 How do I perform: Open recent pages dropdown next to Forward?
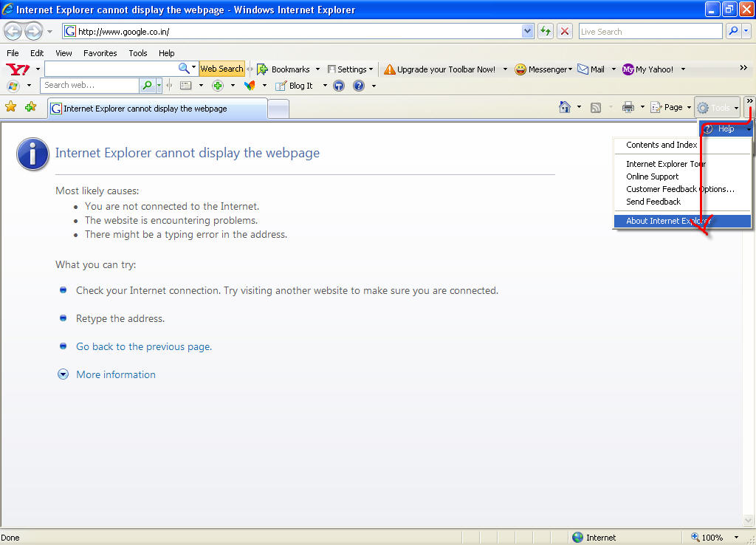49,32
